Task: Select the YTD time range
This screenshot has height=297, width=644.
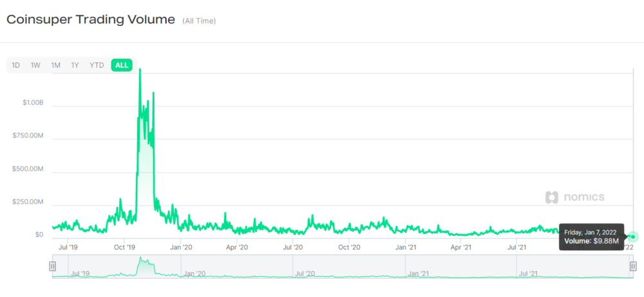Action: point(97,65)
